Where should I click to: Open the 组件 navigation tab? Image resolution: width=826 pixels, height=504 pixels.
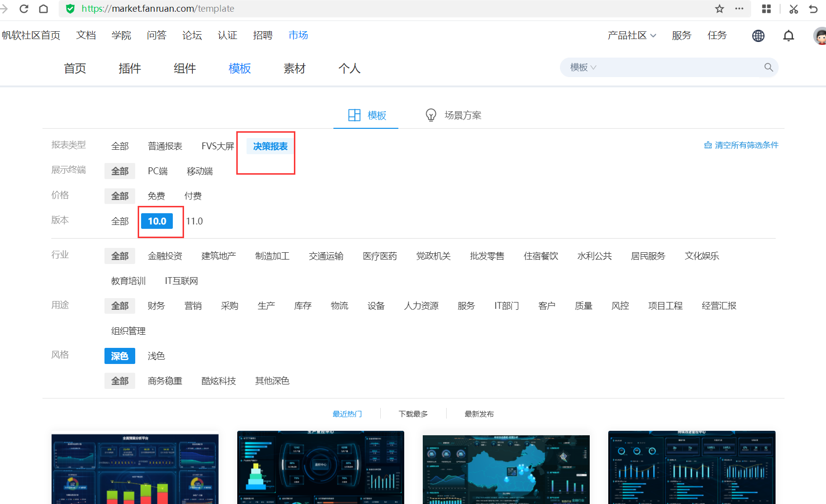(185, 68)
